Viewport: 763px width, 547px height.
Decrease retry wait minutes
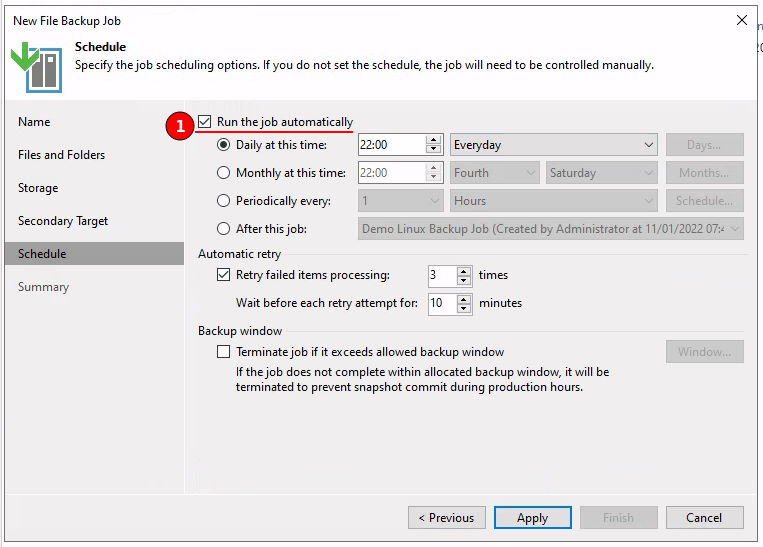tap(464, 308)
